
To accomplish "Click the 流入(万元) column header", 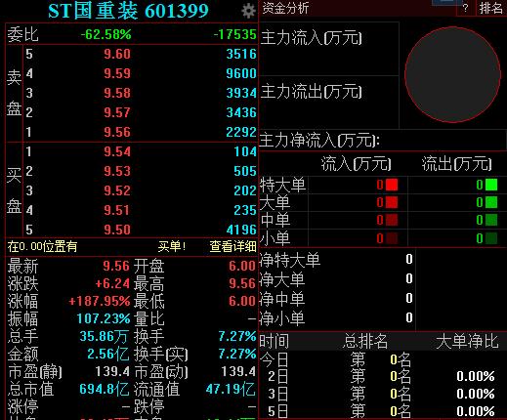I will click(x=356, y=163).
